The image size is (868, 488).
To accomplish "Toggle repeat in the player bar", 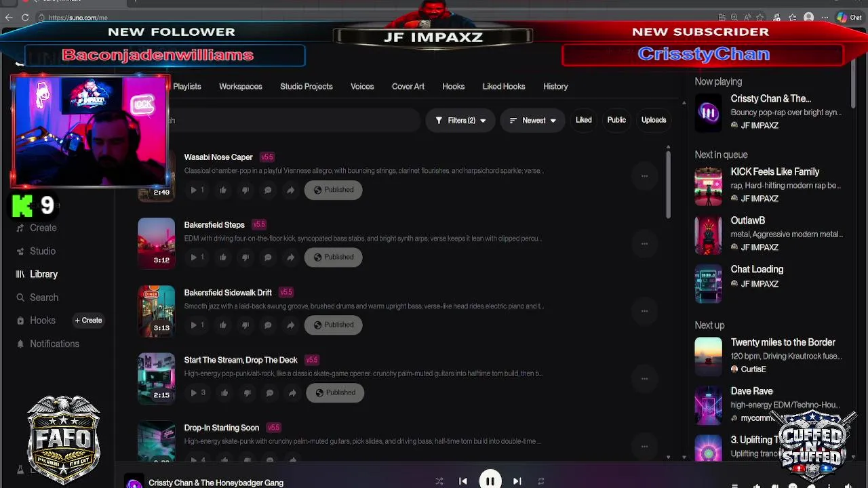I will click(x=541, y=481).
